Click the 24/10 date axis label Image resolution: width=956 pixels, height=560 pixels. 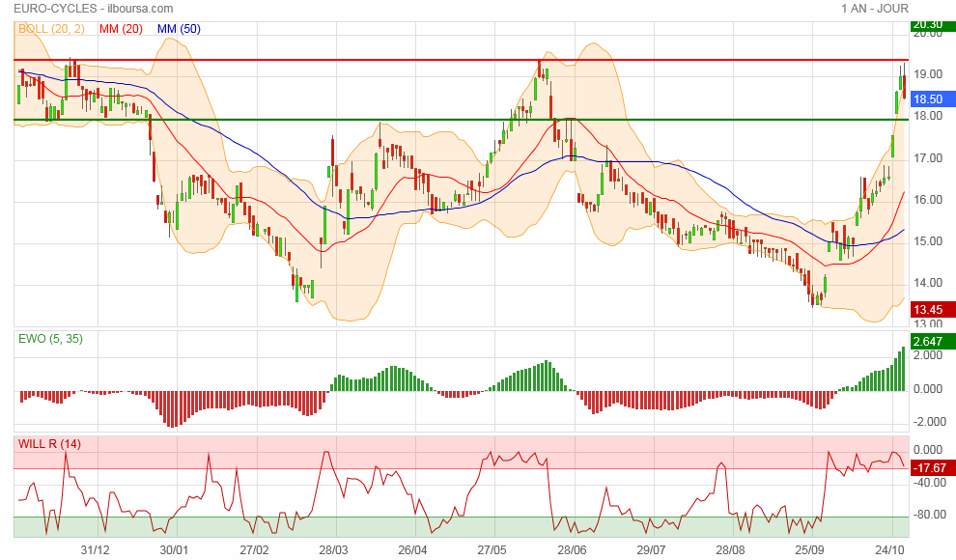tap(889, 550)
